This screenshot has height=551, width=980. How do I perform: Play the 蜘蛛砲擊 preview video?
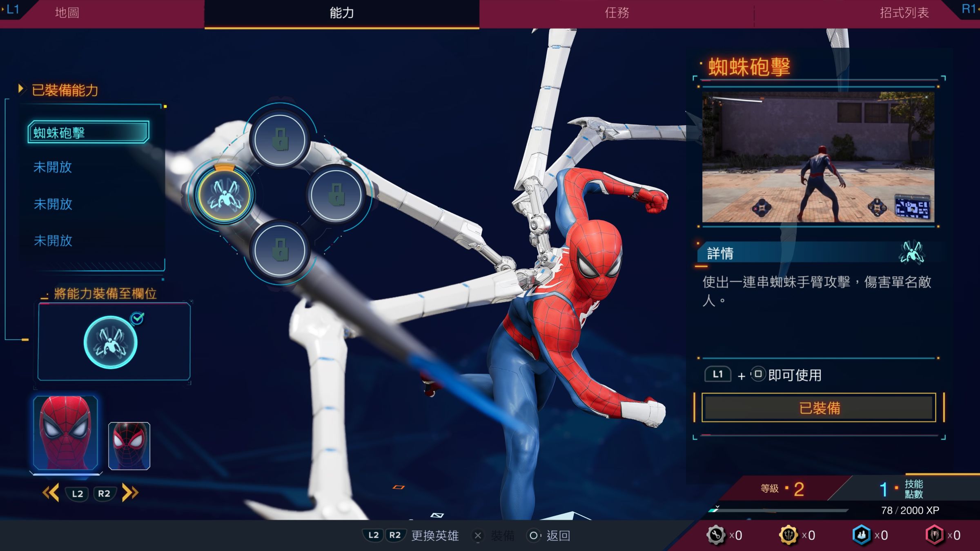click(x=818, y=157)
